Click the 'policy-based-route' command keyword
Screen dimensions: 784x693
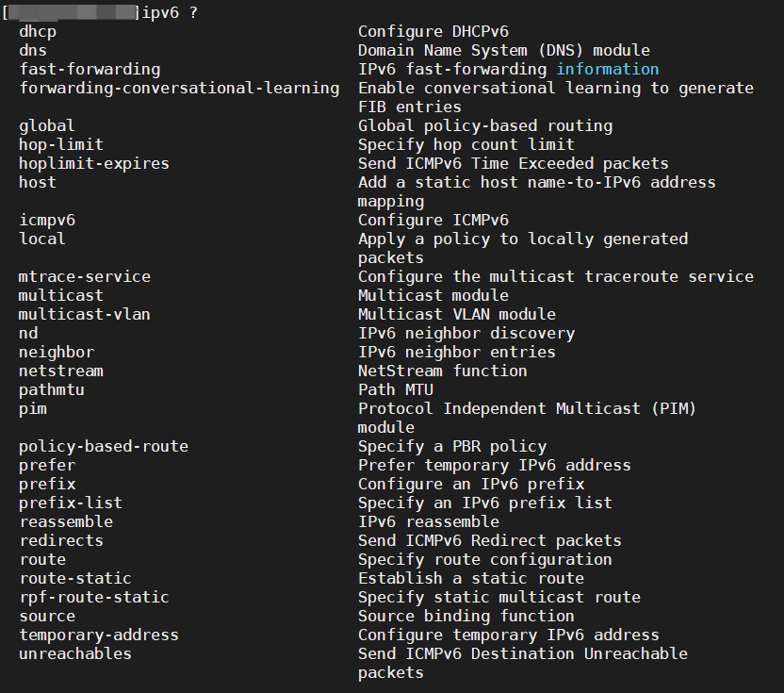(104, 446)
